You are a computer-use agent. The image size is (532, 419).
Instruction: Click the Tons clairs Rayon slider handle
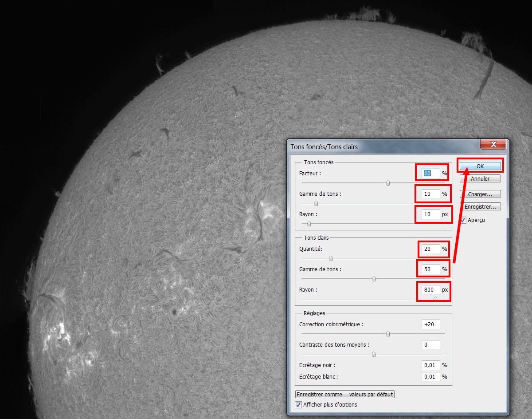click(435, 299)
